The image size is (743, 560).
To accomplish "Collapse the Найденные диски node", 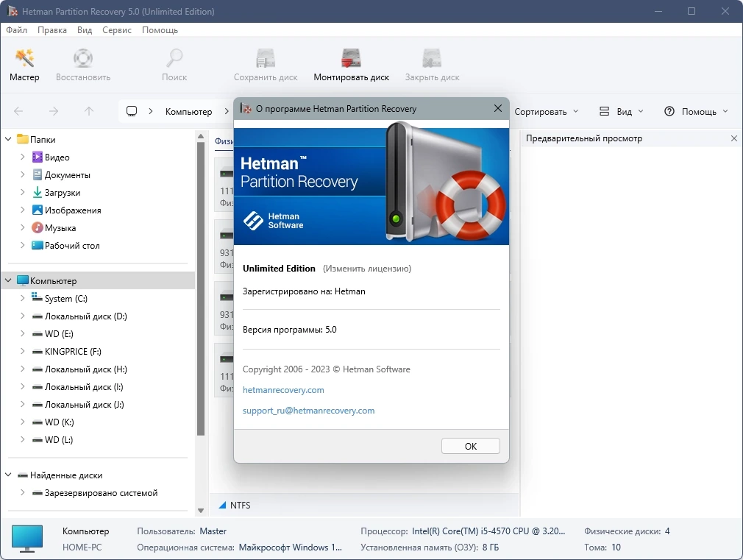I will coord(8,475).
